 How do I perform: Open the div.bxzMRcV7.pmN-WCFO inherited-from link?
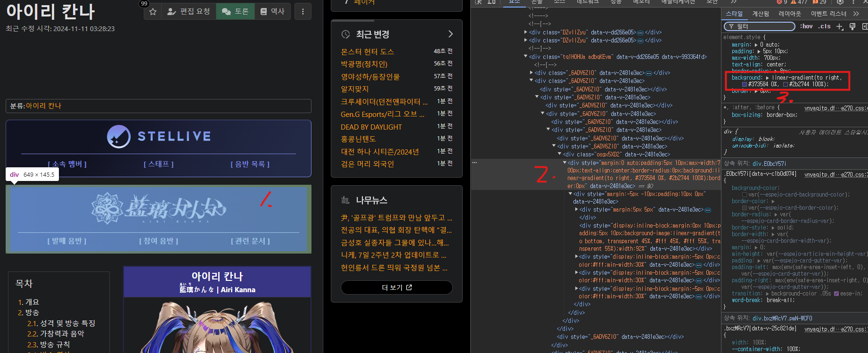click(x=782, y=318)
